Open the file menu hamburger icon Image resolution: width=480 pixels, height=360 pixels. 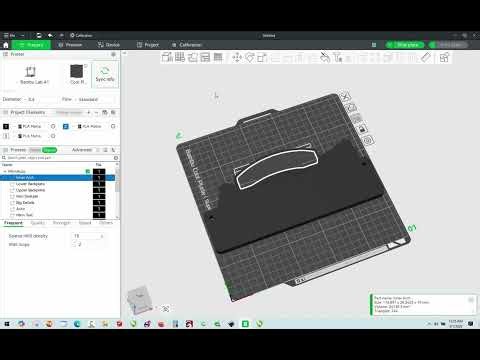tap(6, 35)
